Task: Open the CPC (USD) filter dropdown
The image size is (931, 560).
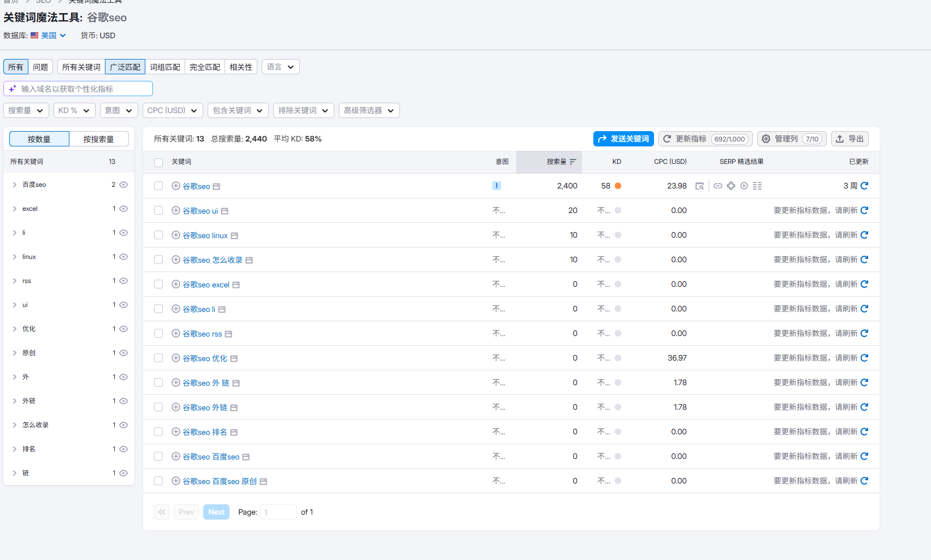Action: 173,110
